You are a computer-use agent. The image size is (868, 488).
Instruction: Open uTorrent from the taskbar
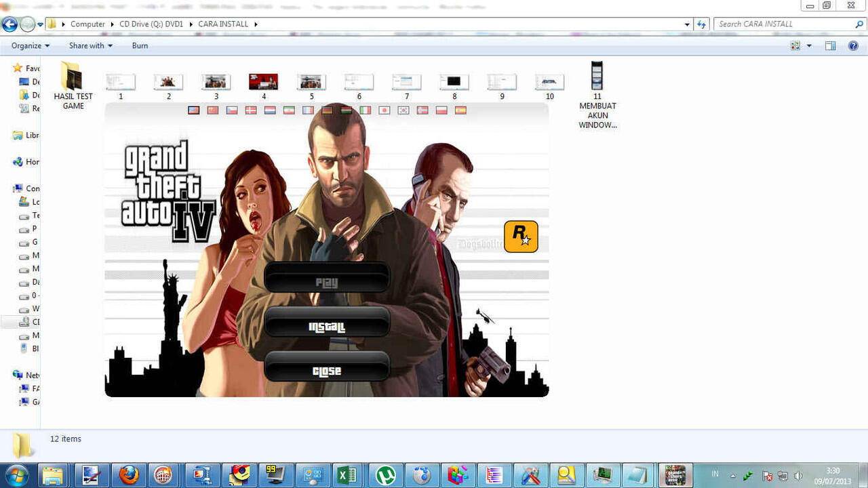point(385,475)
